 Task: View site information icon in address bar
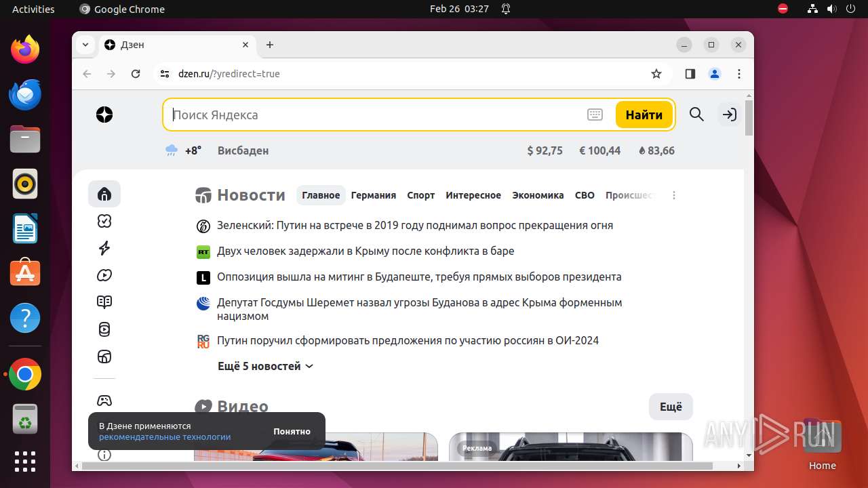click(x=165, y=74)
